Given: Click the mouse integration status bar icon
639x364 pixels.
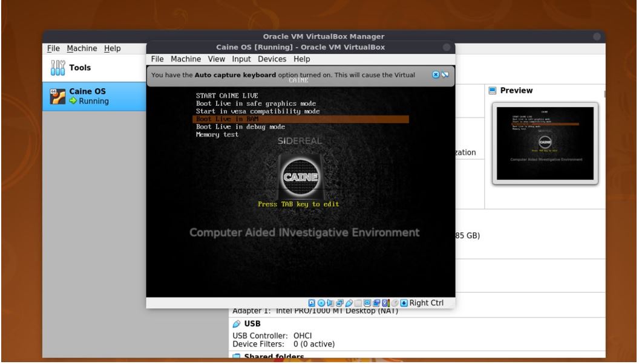Looking at the screenshot, I should point(395,303).
